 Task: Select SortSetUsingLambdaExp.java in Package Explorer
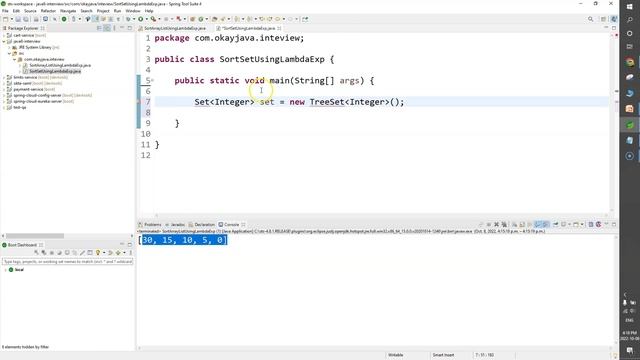pyautogui.click(x=55, y=71)
